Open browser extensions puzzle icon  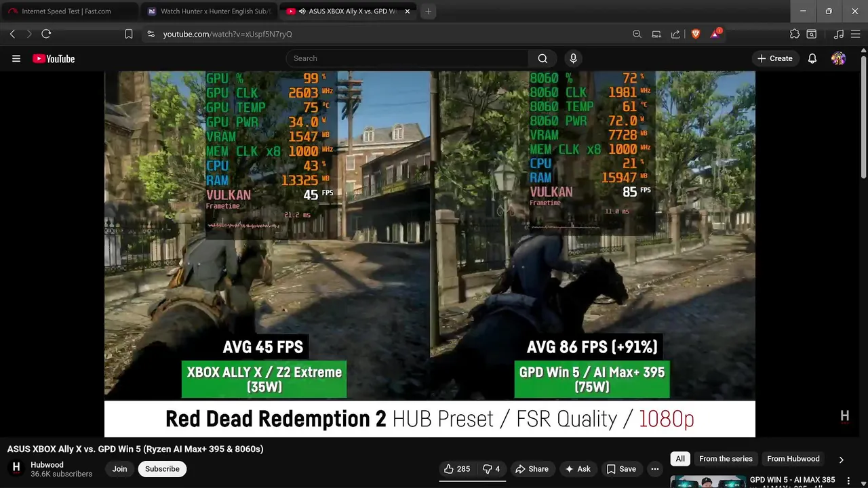pos(795,34)
